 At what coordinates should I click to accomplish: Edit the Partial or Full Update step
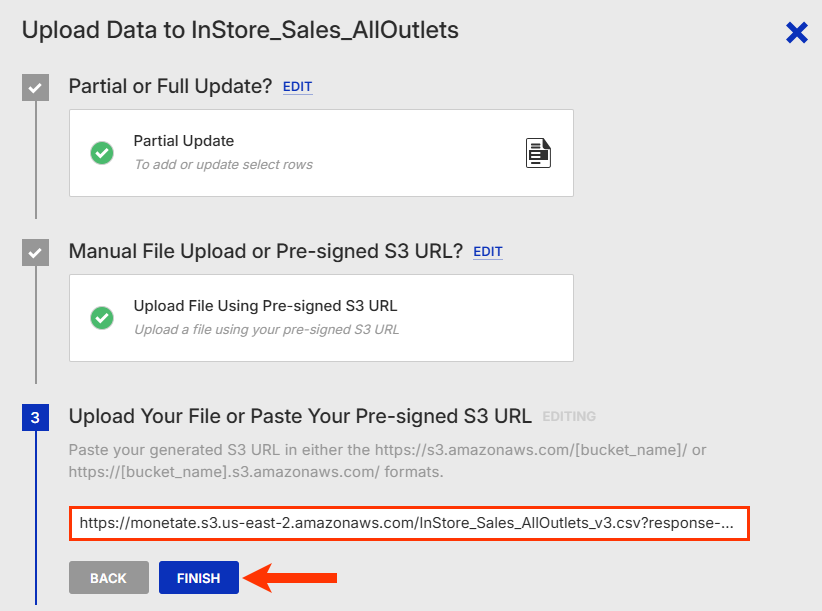(297, 87)
